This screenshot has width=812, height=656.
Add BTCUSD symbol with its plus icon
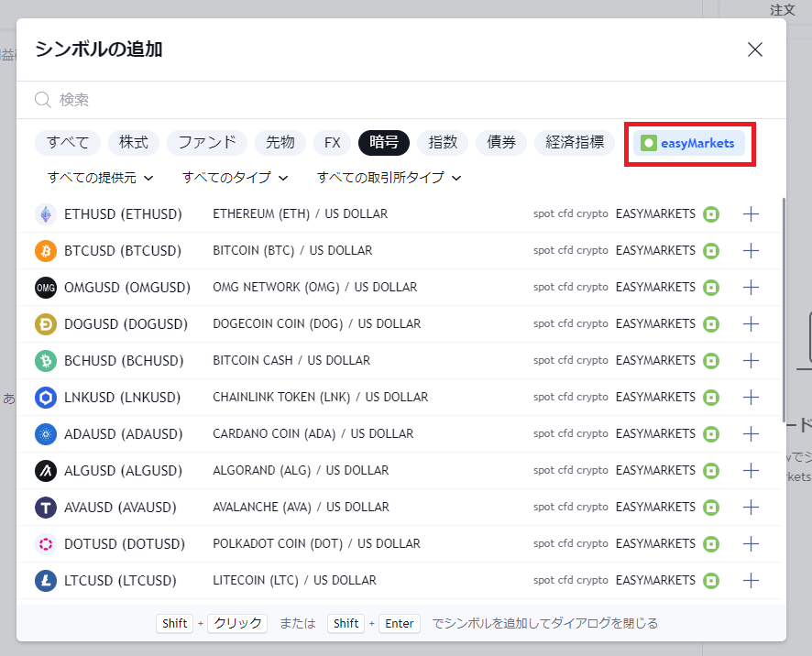tap(751, 251)
